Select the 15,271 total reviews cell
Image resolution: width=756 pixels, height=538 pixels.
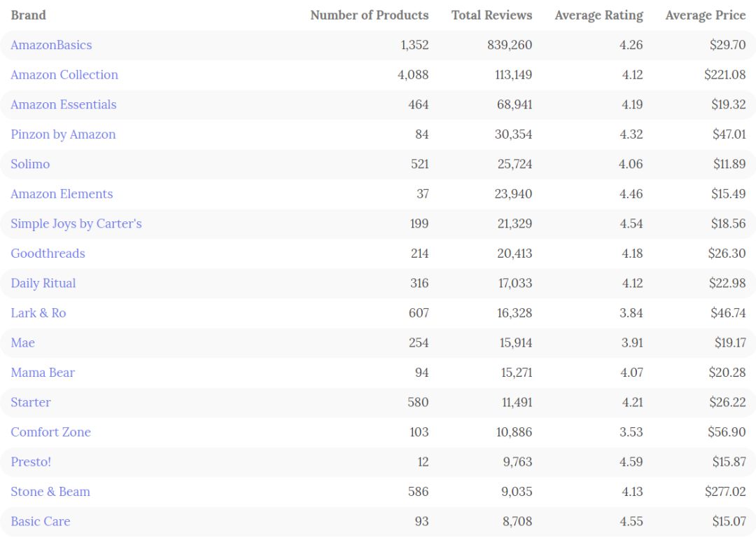click(517, 373)
